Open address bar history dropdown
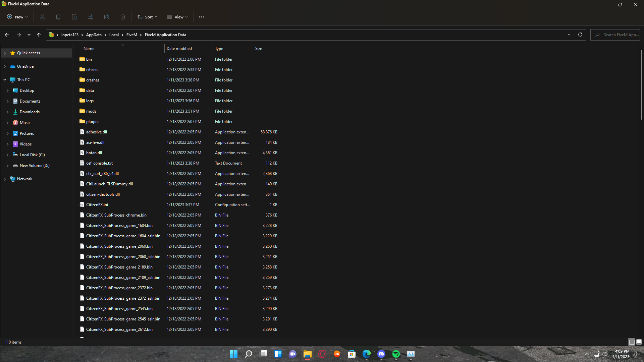 tap(569, 35)
